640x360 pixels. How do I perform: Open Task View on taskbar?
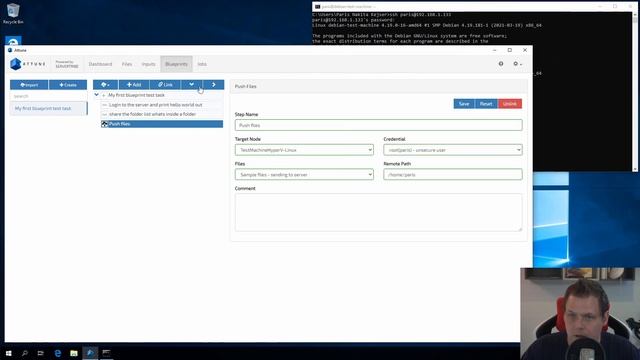pos(40,353)
